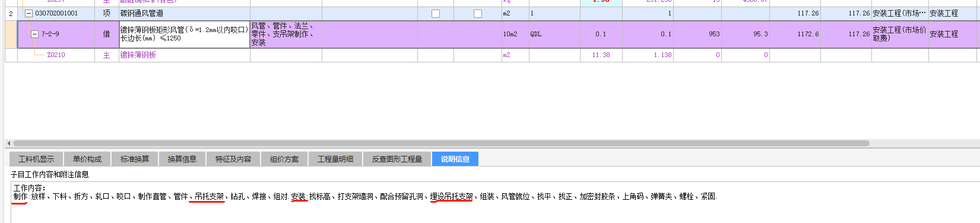Click the 借 type cell in row 7-2-9
Viewport: 980px width, 223px height.
click(107, 34)
